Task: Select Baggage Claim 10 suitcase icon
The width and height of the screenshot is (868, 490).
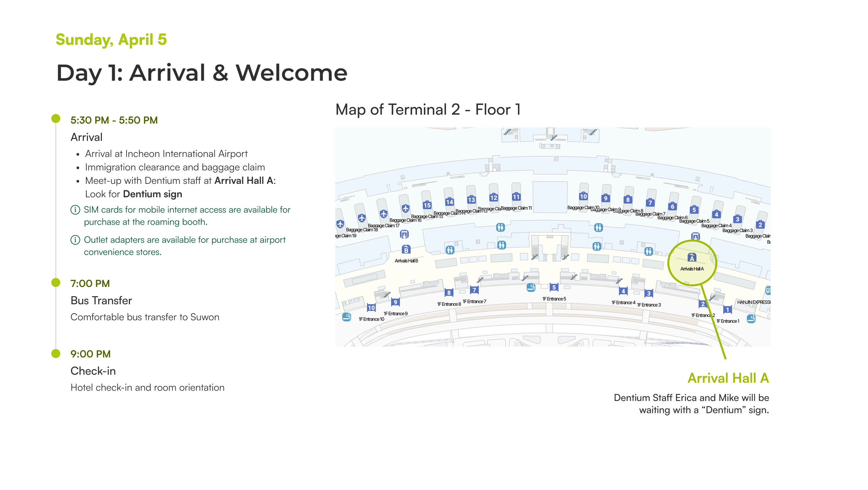Action: click(583, 196)
